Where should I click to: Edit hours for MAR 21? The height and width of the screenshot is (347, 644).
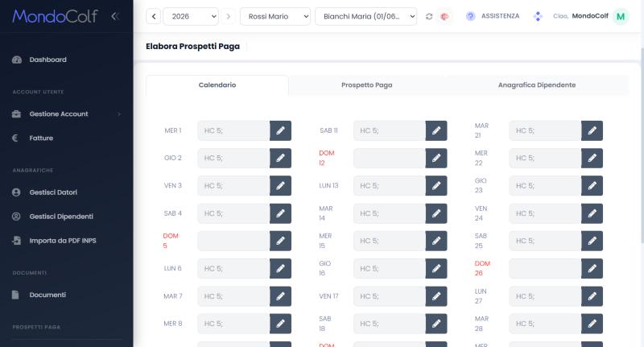(592, 130)
